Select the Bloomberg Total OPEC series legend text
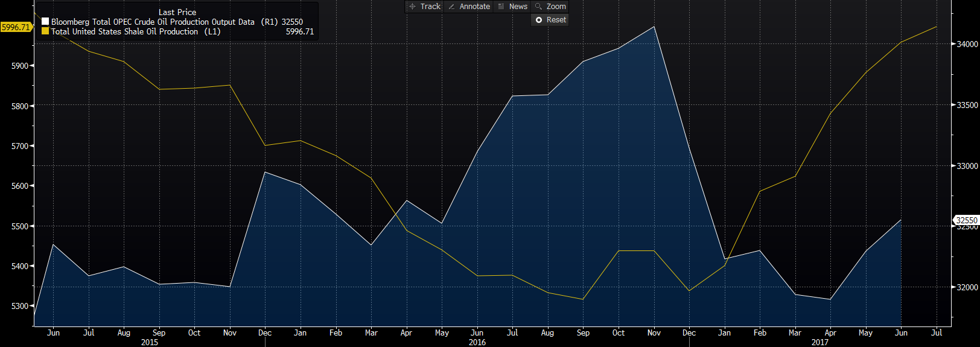The image size is (980, 347). (153, 22)
